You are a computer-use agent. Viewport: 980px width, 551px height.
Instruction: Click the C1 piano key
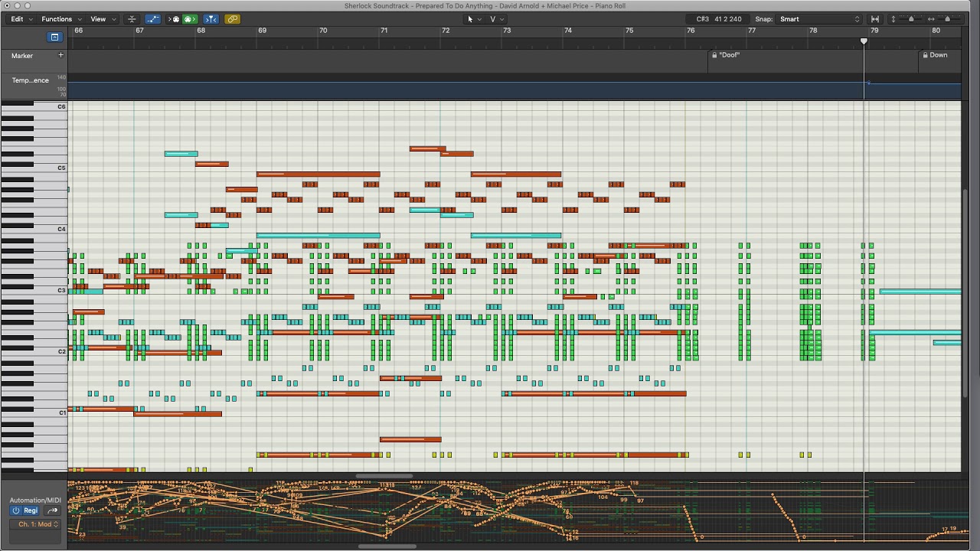pyautogui.click(x=51, y=413)
